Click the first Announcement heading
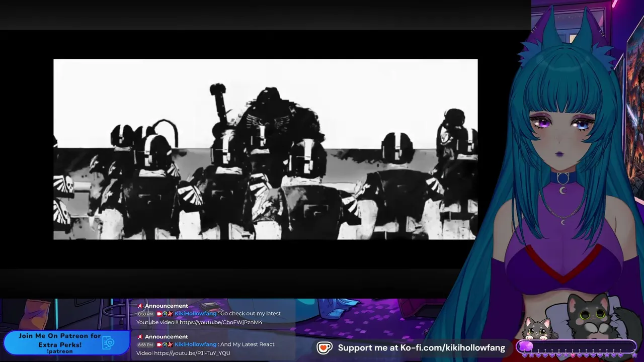This screenshot has width=644, height=362. coord(166,306)
